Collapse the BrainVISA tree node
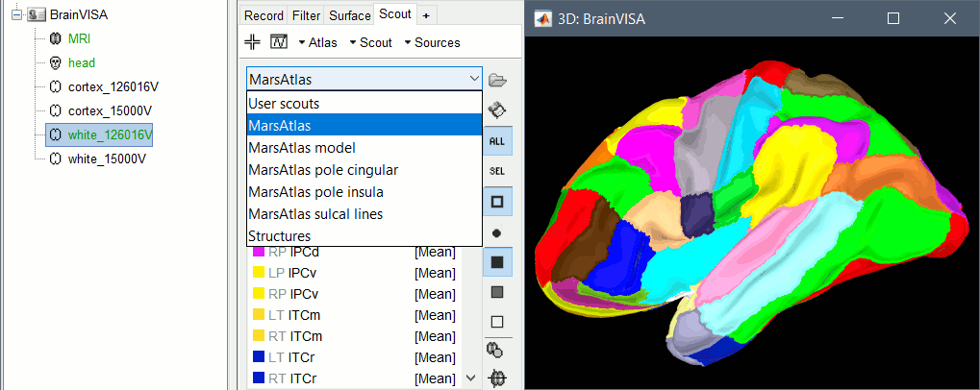This screenshot has height=390, width=980. click(9, 15)
